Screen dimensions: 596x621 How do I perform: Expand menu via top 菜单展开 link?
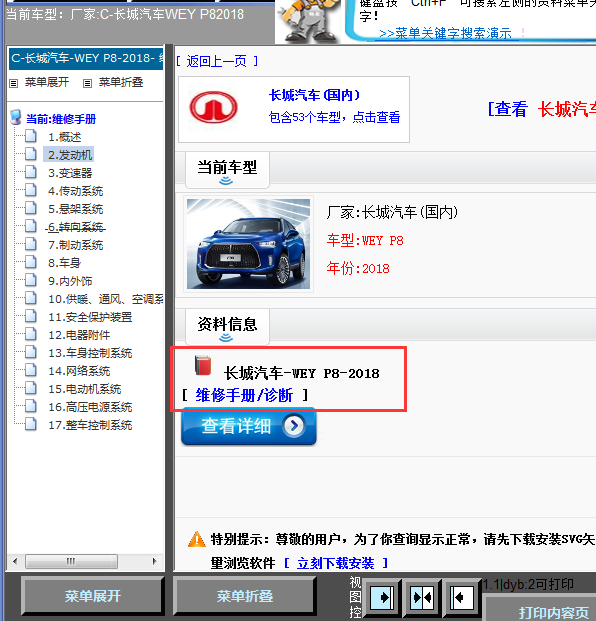point(47,82)
